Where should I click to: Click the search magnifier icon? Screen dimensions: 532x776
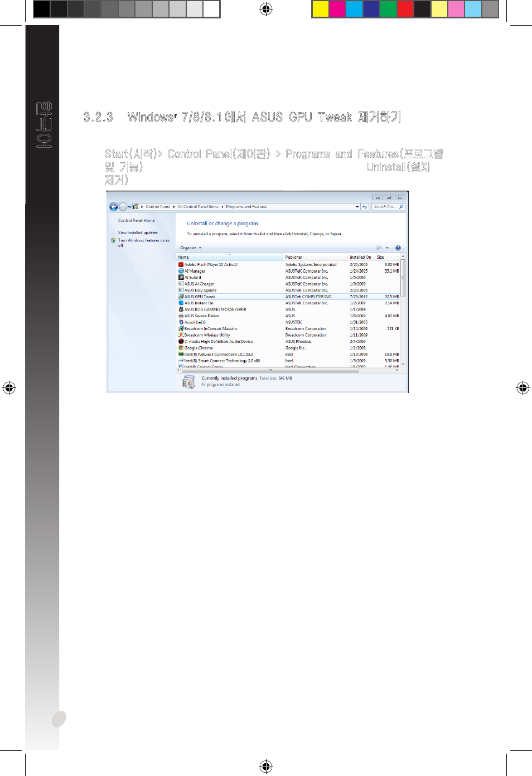click(401, 207)
